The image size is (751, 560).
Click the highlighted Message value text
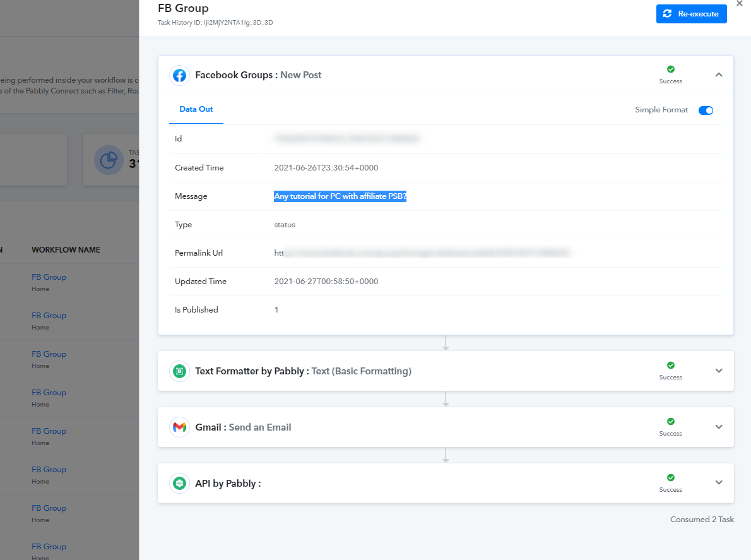point(340,196)
